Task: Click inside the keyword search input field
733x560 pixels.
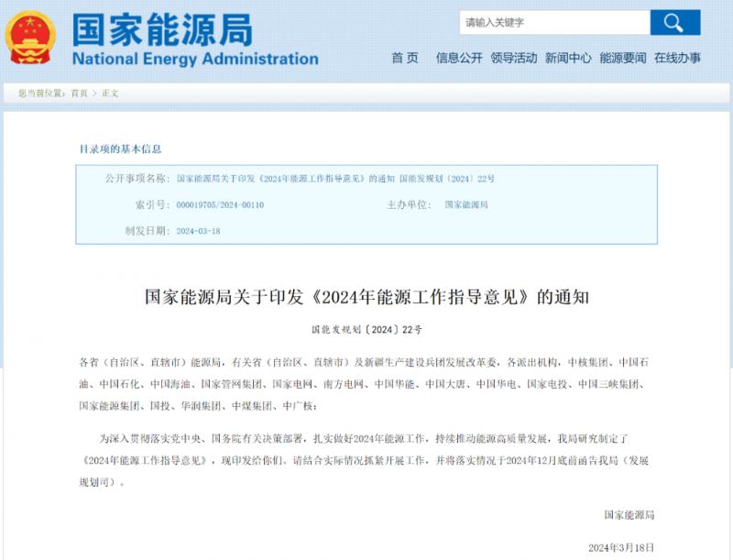Action: click(x=552, y=21)
